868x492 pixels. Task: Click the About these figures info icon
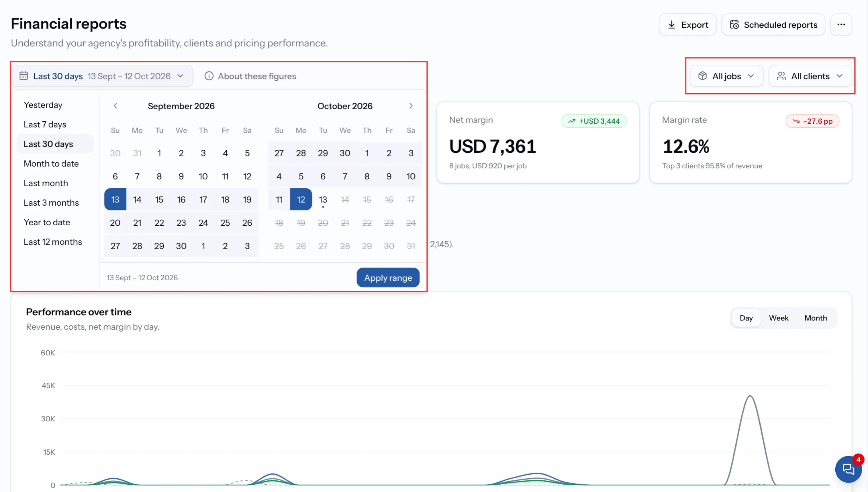pos(209,76)
